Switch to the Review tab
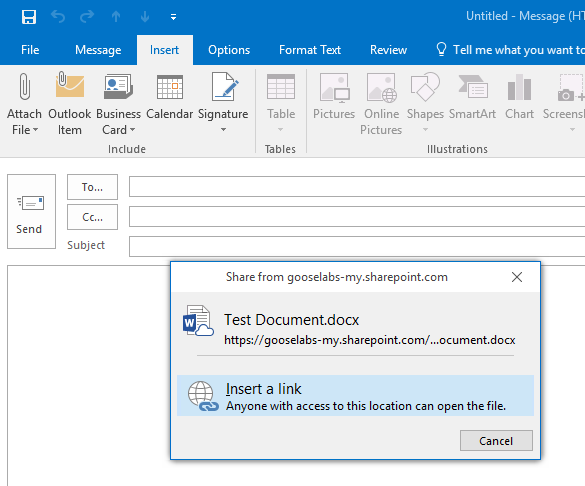 [x=388, y=50]
